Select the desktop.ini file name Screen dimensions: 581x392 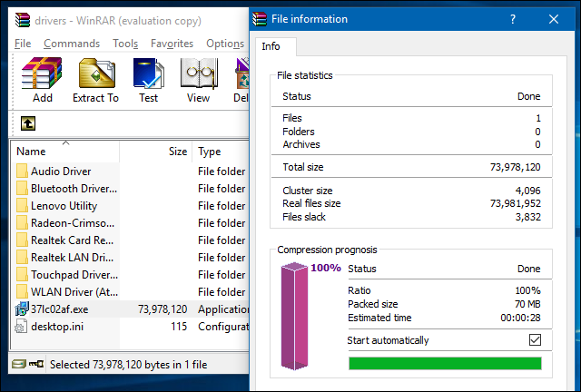57,327
